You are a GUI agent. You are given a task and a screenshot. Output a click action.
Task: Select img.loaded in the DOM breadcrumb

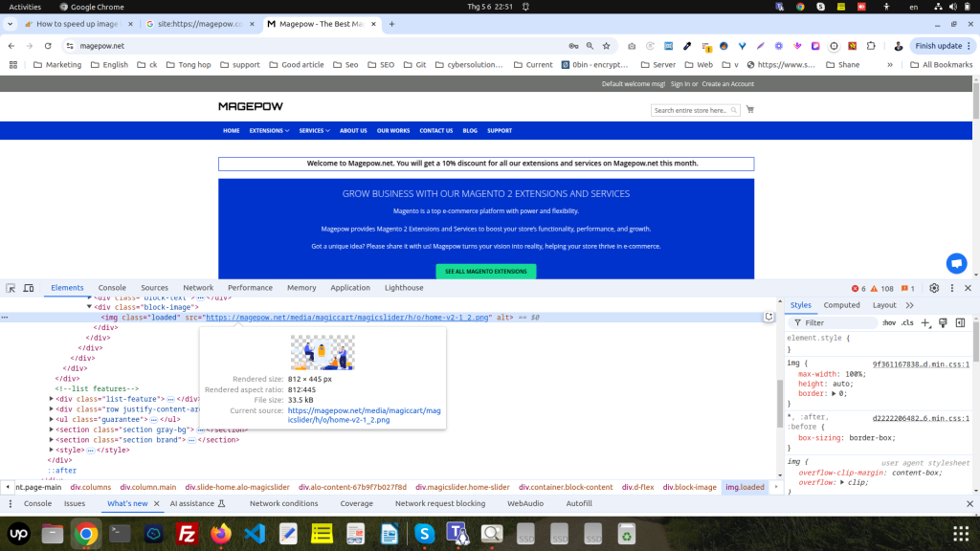click(x=745, y=487)
